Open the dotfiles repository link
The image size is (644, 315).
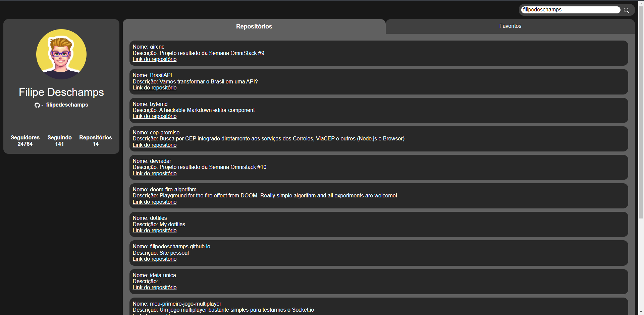coord(155,231)
